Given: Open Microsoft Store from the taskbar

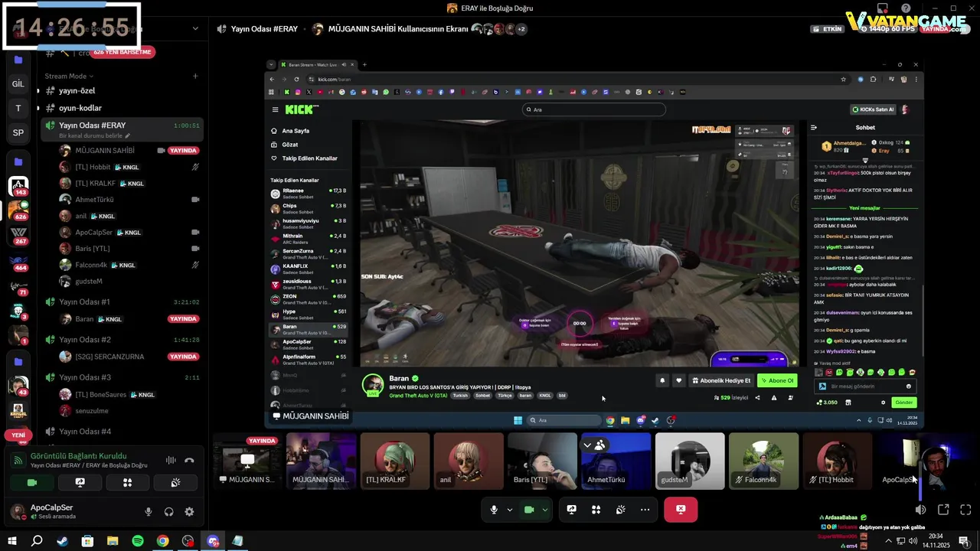Looking at the screenshot, I should pyautogui.click(x=87, y=541).
